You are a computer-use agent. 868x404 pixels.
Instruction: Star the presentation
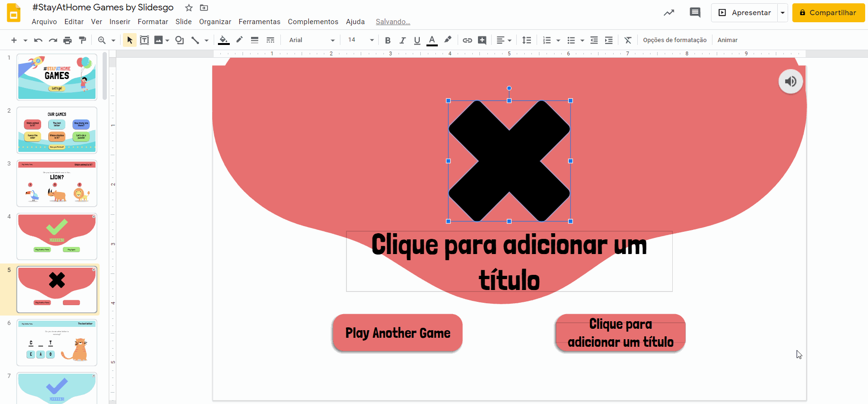(x=189, y=8)
